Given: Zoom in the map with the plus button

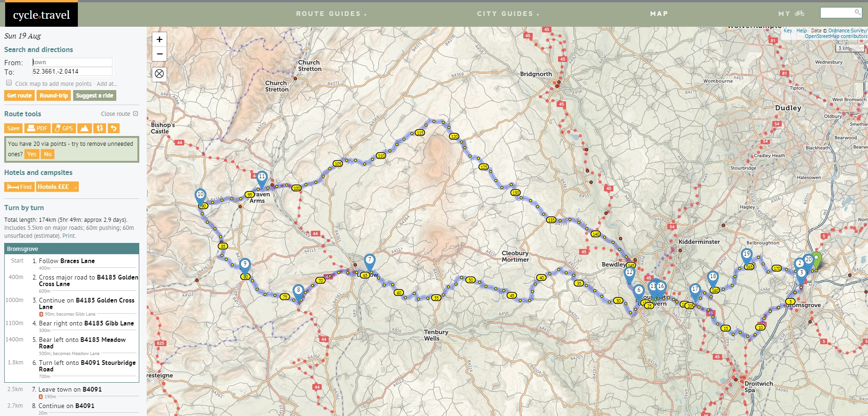Looking at the screenshot, I should coord(159,39).
